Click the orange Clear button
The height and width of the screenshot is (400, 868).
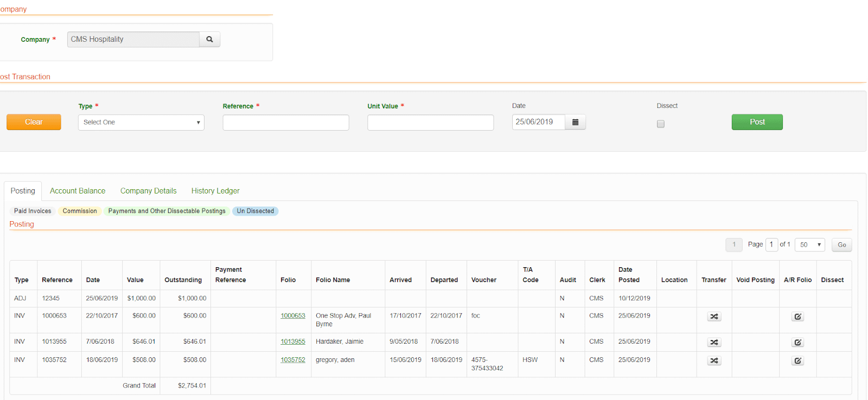click(34, 122)
